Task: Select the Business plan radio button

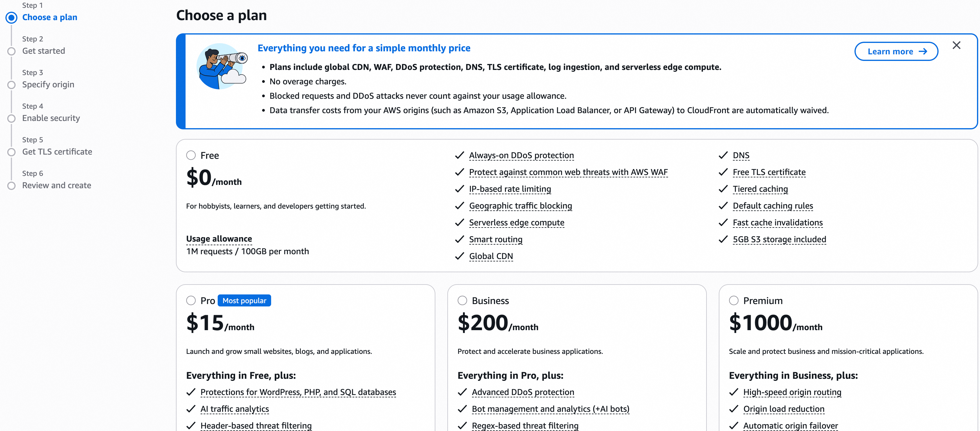Action: click(x=462, y=300)
